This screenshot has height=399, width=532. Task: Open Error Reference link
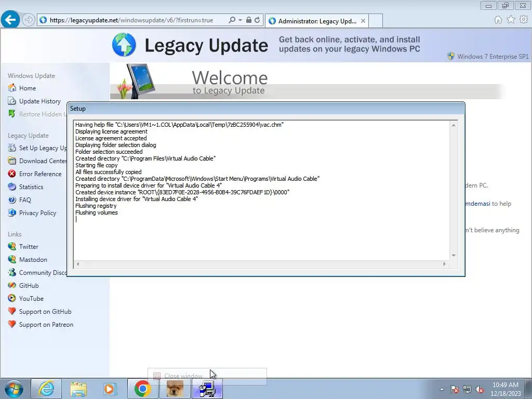click(40, 174)
